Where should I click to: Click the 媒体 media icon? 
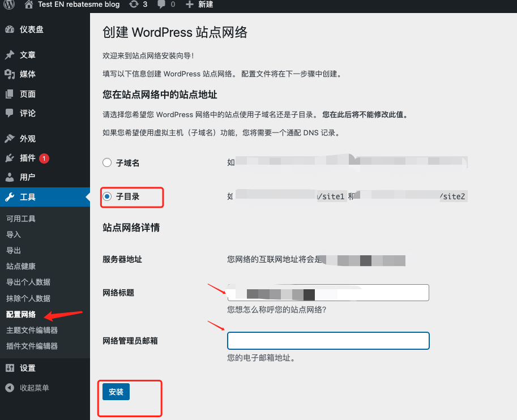(10, 74)
